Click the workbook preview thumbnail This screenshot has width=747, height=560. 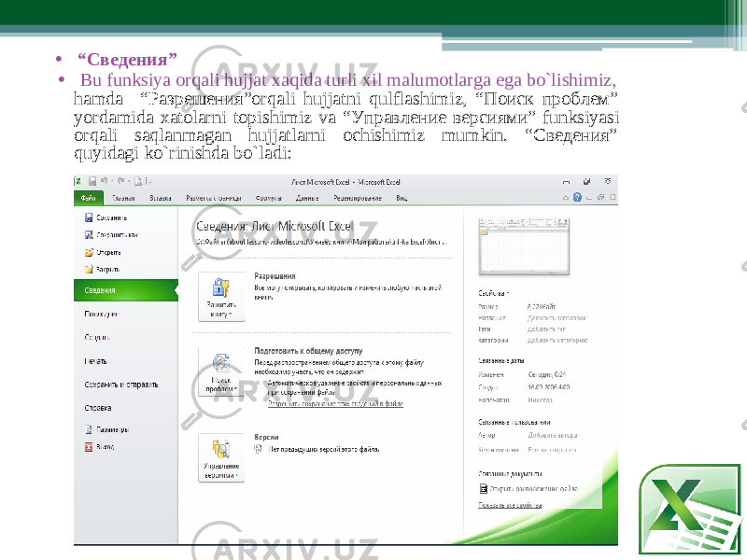tap(524, 246)
